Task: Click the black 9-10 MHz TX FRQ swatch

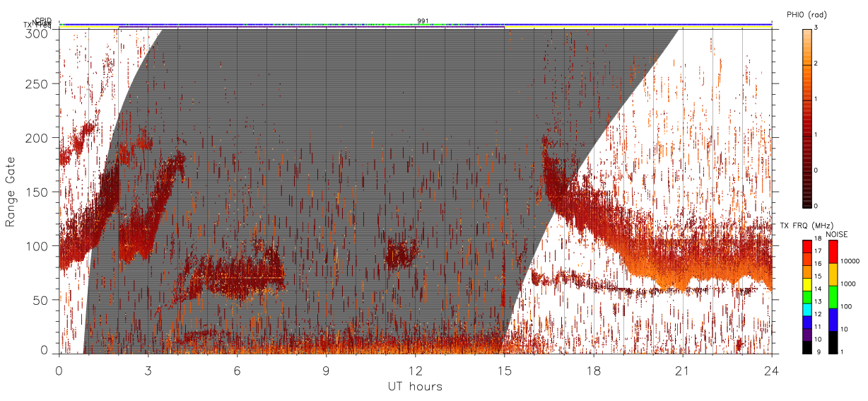Action: [807, 347]
